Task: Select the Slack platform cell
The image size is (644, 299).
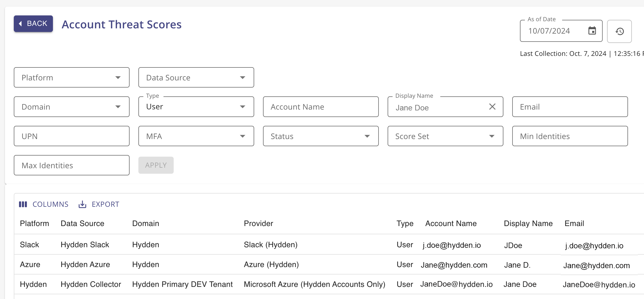Action: [x=29, y=244]
